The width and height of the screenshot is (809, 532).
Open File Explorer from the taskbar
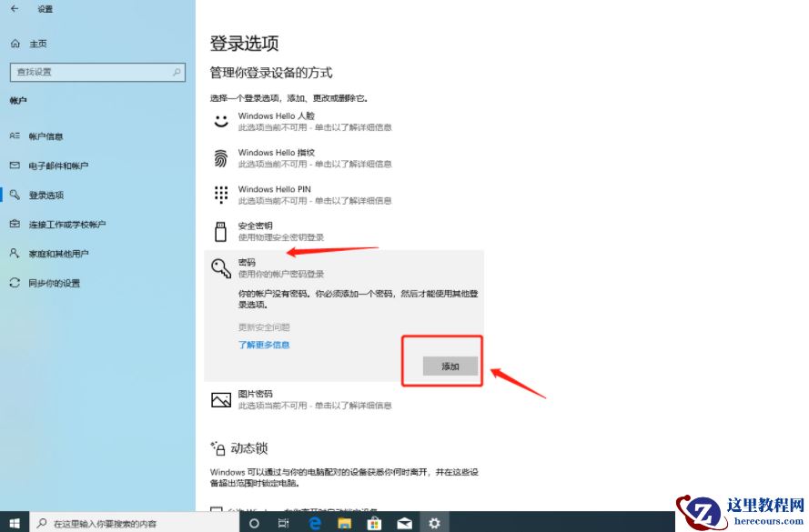click(344, 524)
